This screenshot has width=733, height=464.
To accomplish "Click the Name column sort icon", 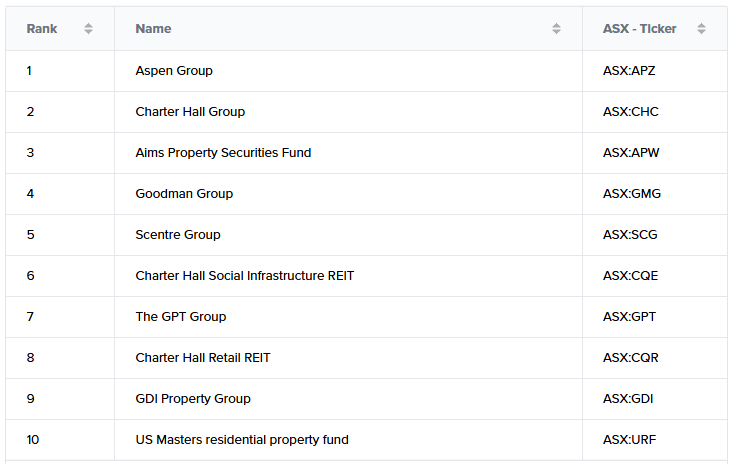I will [556, 29].
